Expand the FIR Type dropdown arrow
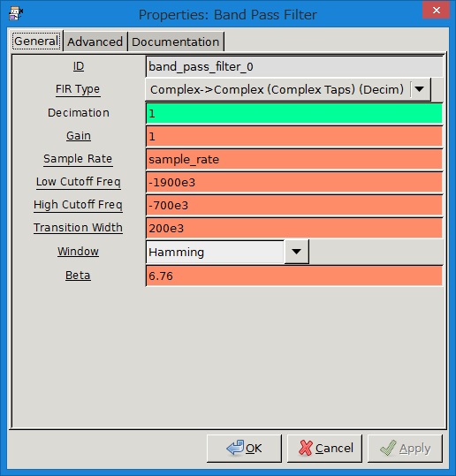 pos(420,89)
